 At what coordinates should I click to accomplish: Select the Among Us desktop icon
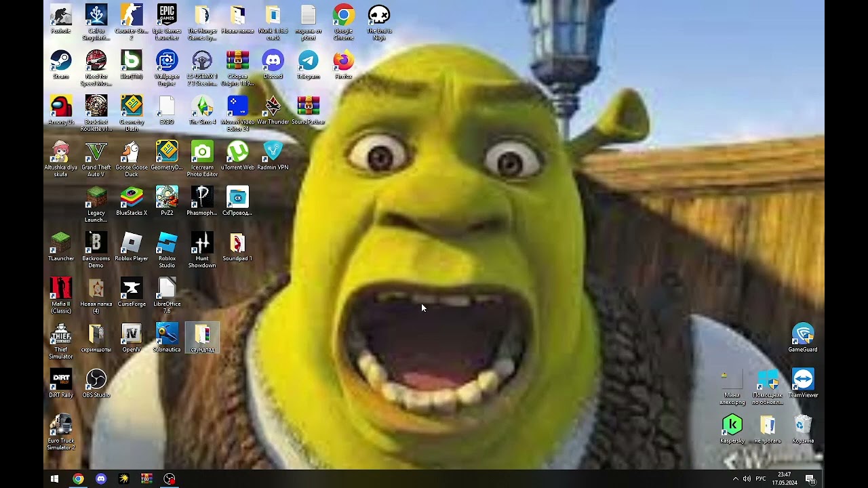61,110
